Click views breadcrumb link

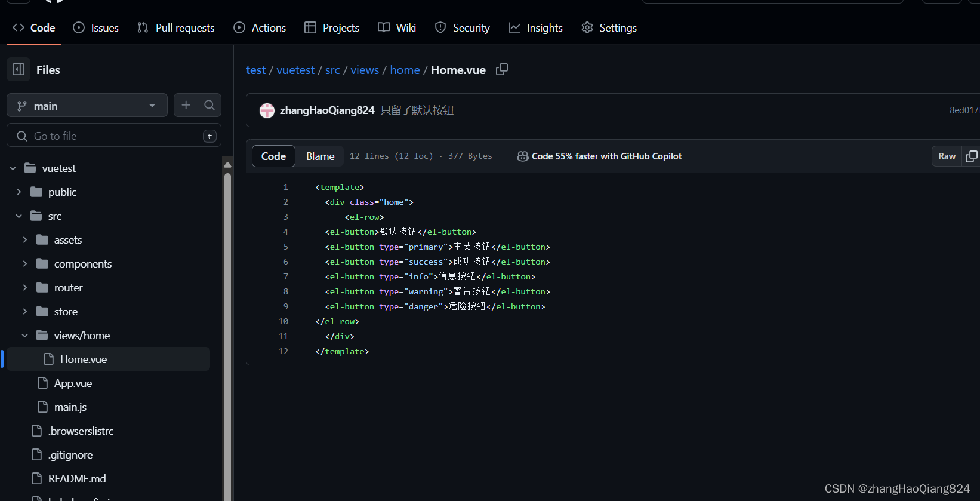[x=365, y=70]
